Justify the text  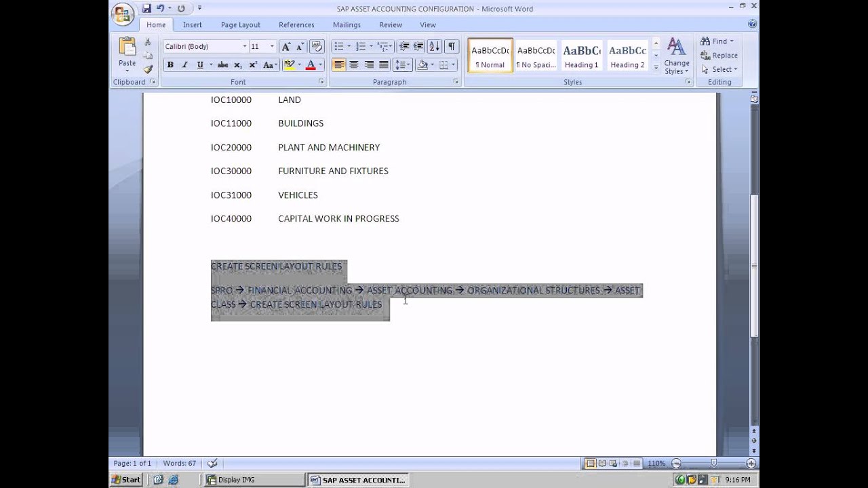[x=383, y=65]
